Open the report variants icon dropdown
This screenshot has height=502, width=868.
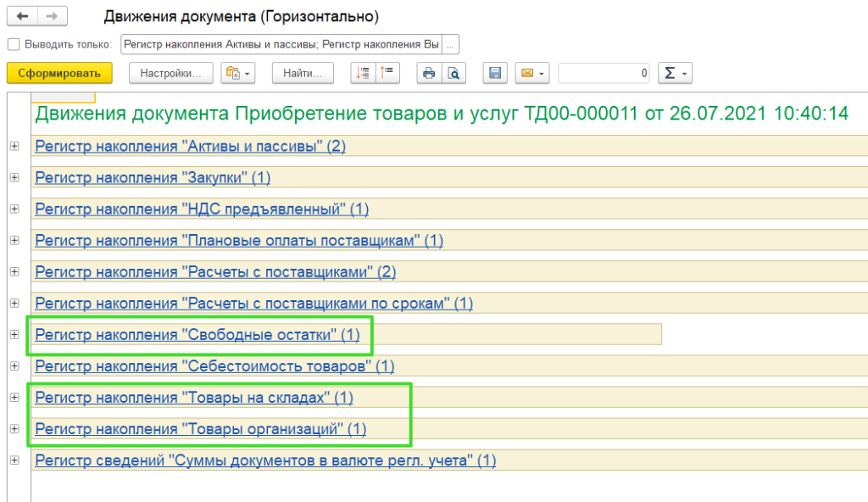(237, 73)
